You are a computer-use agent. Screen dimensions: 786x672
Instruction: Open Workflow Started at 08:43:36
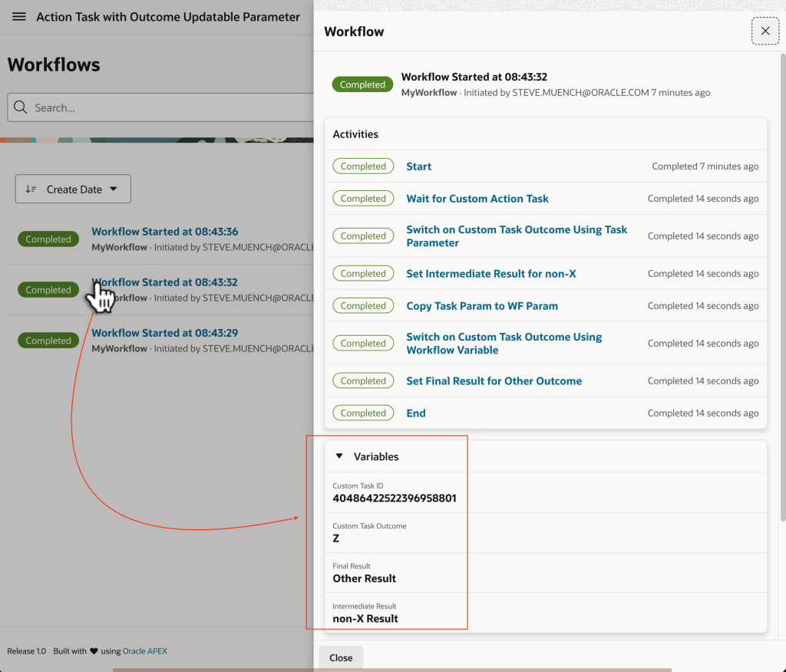164,232
